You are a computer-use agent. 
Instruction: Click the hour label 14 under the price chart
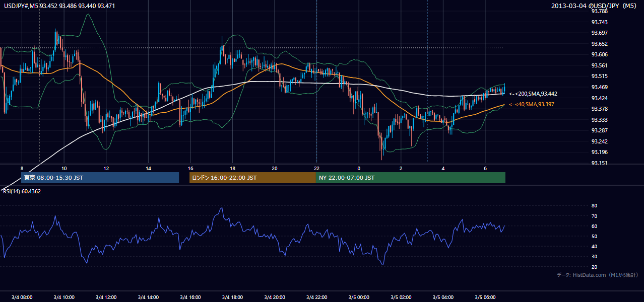point(148,168)
